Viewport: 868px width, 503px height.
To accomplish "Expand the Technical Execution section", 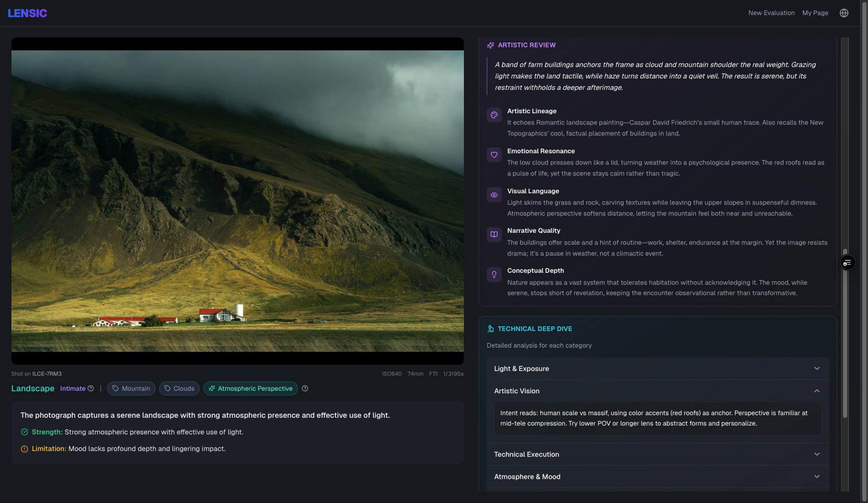I will 657,454.
